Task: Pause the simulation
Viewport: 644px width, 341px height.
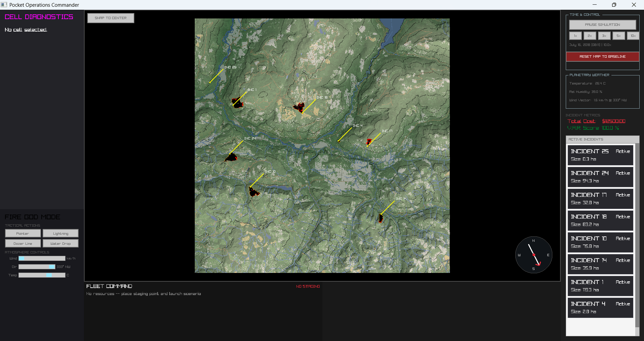Action: point(602,25)
